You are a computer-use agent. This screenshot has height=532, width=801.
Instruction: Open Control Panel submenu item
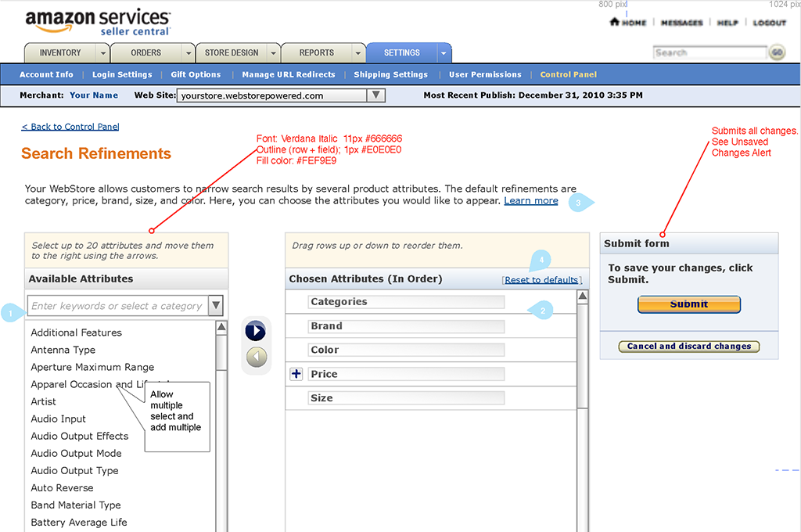(569, 74)
